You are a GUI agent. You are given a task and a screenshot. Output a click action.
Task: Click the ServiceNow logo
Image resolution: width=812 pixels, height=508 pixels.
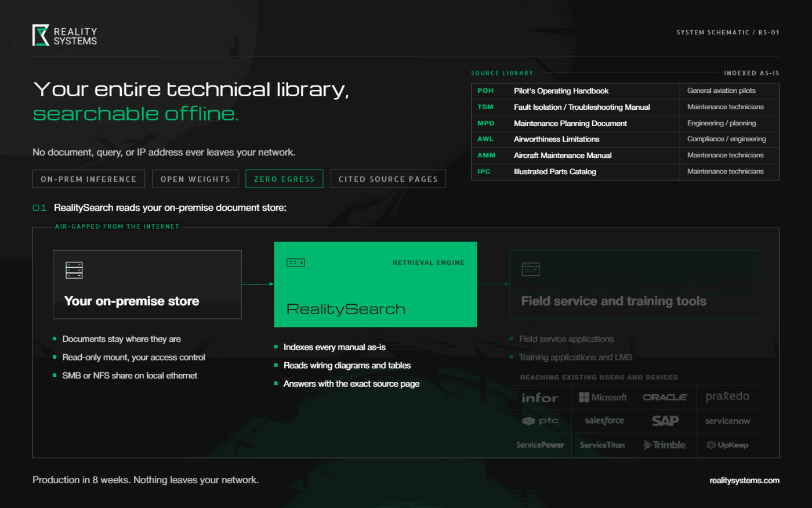[728, 421]
